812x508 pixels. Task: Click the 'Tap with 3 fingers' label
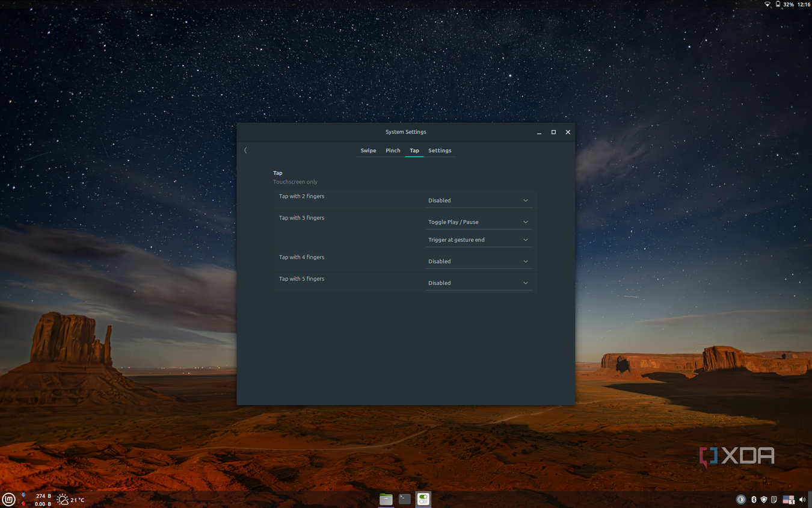[301, 218]
